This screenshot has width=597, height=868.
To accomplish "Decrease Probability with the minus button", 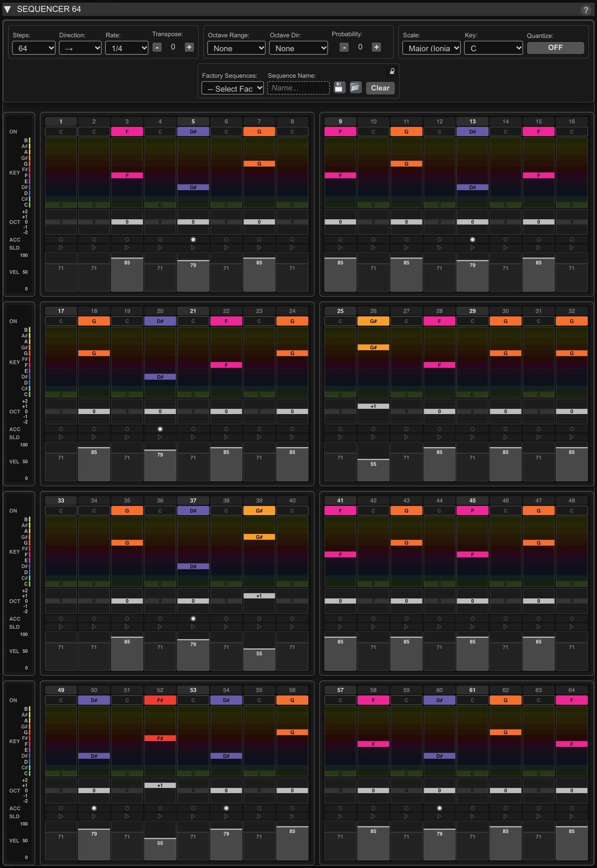I will coord(344,47).
